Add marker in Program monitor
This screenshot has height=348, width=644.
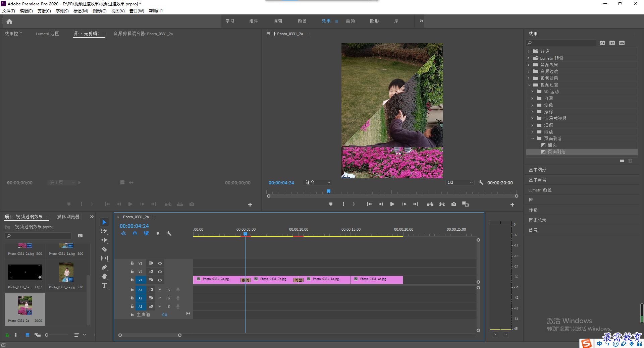(331, 204)
